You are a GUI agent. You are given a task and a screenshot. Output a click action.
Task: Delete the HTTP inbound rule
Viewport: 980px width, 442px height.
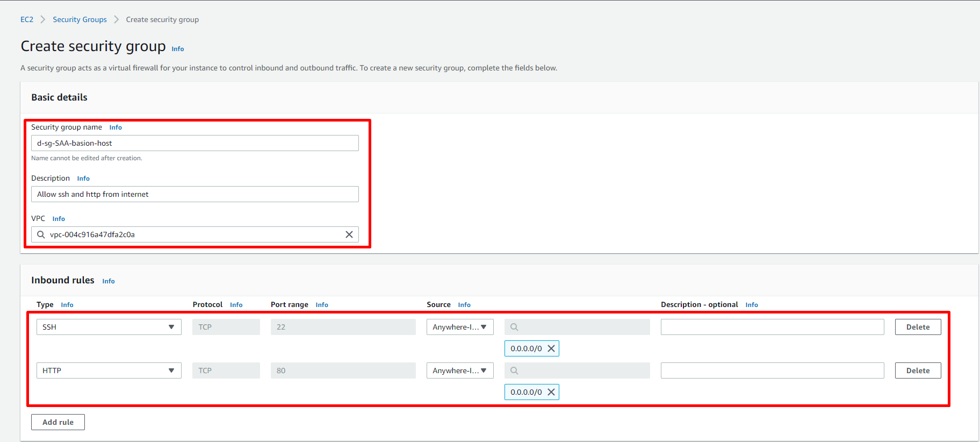(x=918, y=370)
